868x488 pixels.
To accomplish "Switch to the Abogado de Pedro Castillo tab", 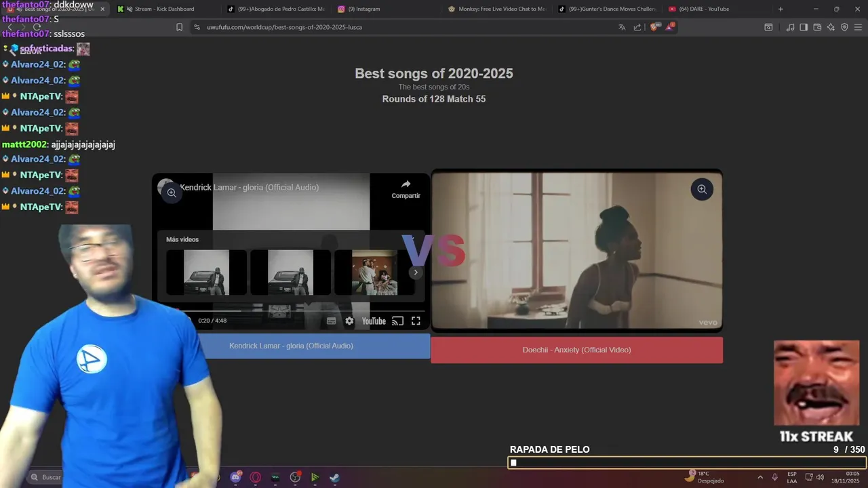I will pos(277,9).
